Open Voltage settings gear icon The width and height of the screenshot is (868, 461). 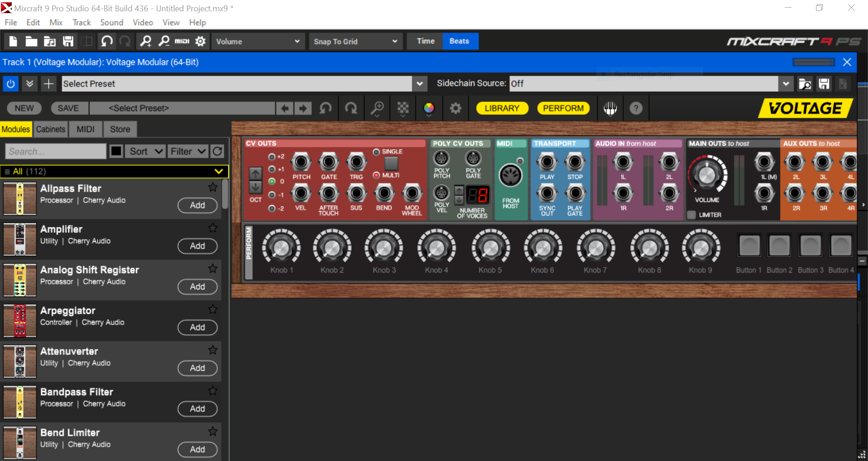[x=456, y=108]
